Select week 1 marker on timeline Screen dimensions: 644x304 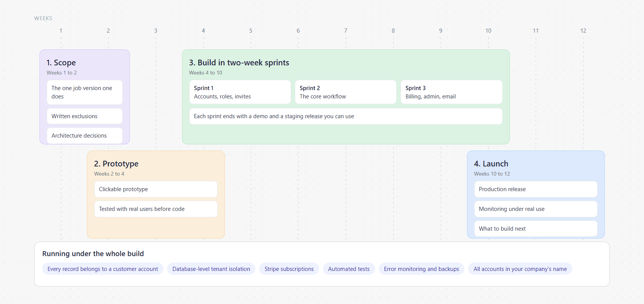(61, 31)
